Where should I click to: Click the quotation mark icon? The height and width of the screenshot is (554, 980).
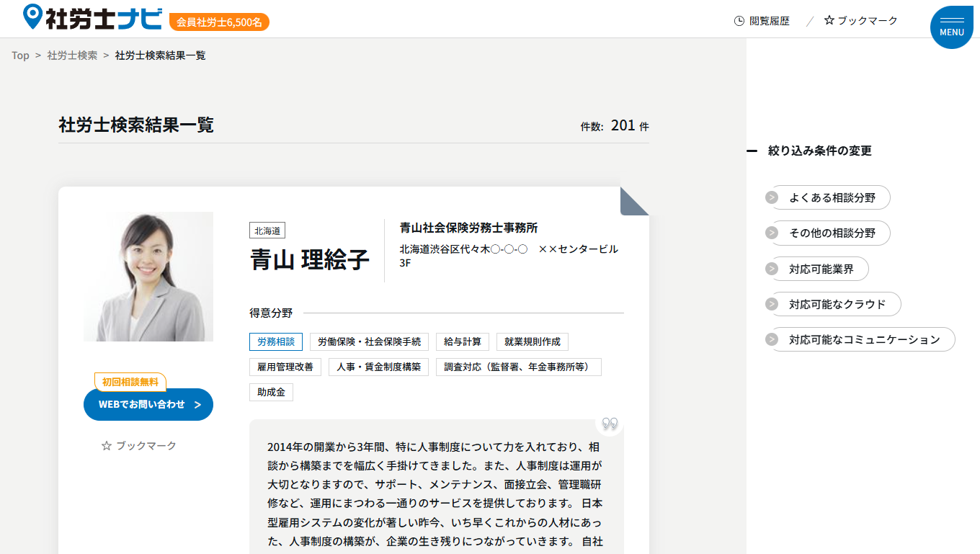coord(610,423)
